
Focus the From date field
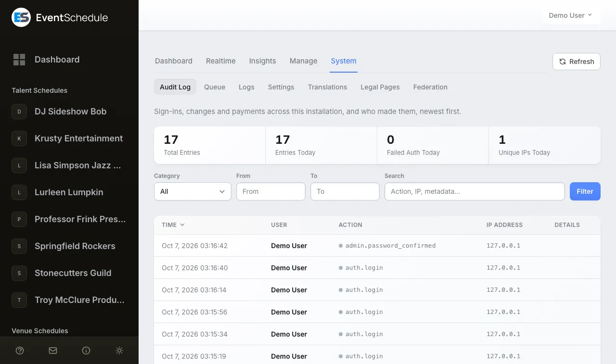pos(271,191)
